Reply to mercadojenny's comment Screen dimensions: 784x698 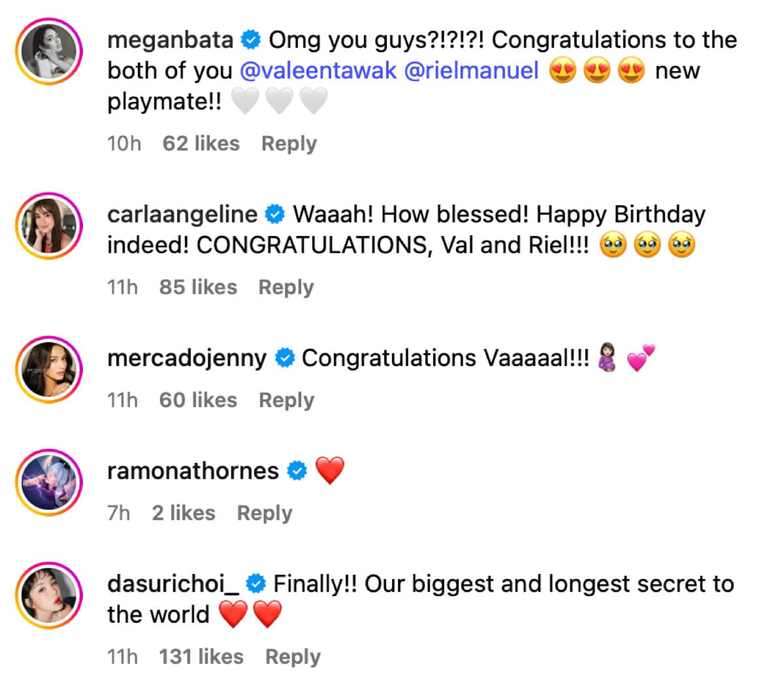point(286,401)
